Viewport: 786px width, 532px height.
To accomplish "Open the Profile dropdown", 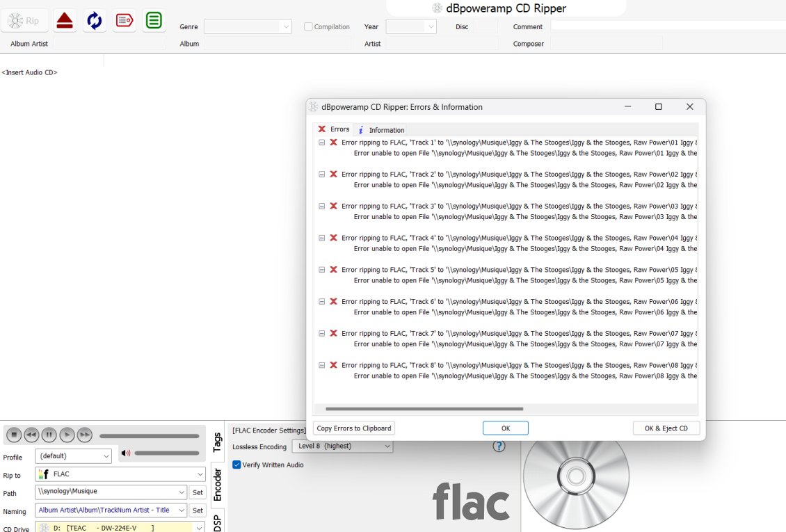I will [x=73, y=456].
